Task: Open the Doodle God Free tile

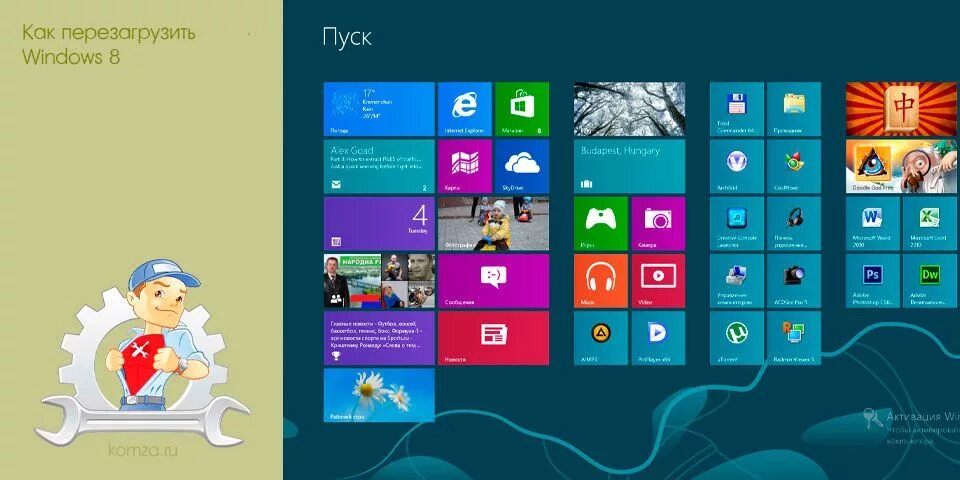Action: coord(902,167)
